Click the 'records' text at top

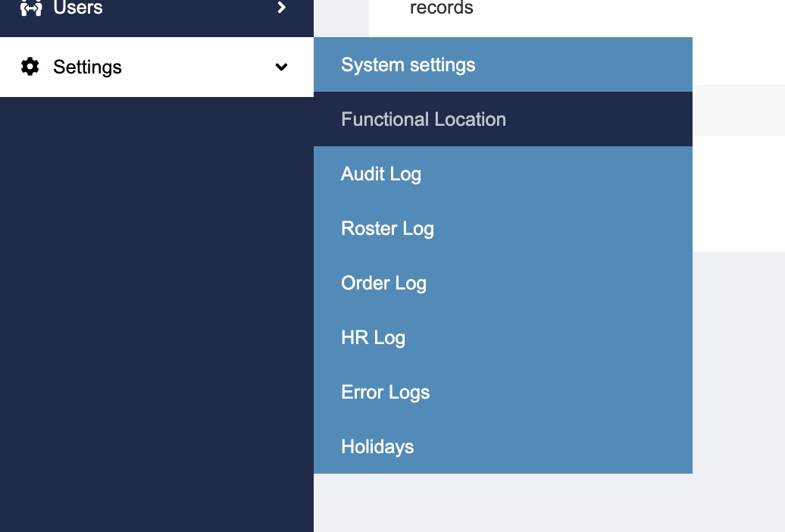click(441, 8)
